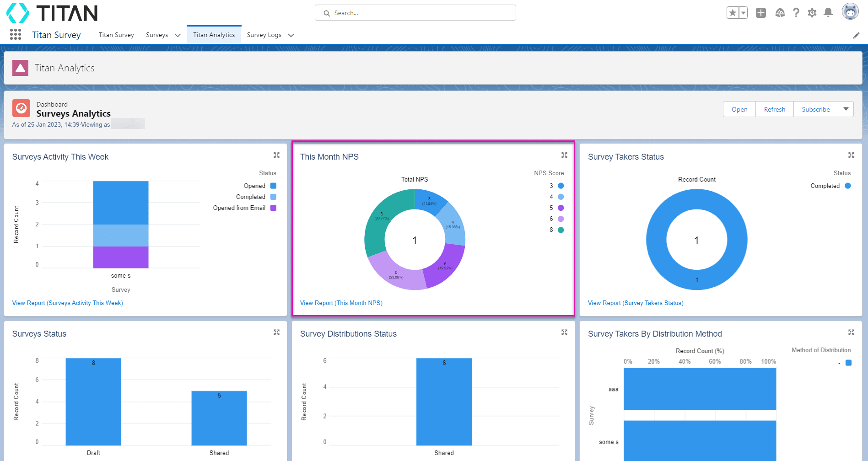Open the Surveys tab dropdown chevron
The width and height of the screenshot is (868, 461).
178,35
